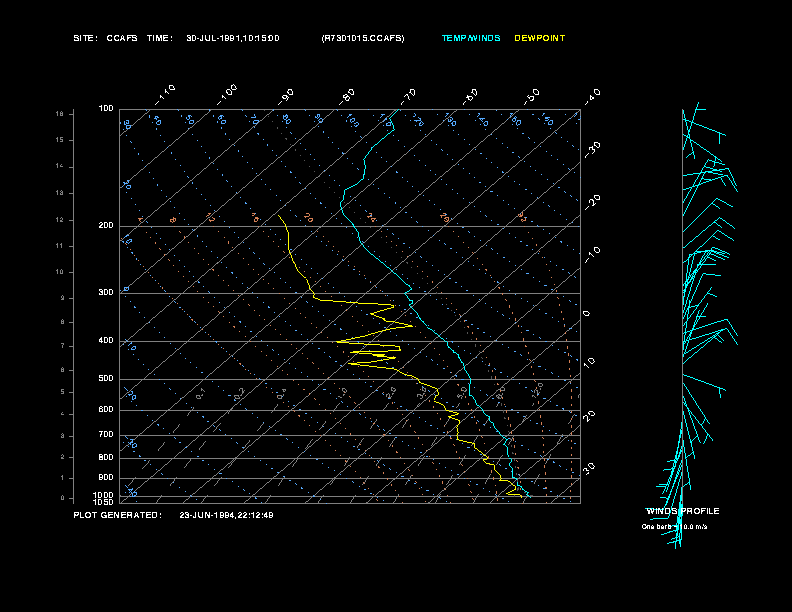
Task: Click the -70 temperature label on top axis
Action: pos(408,97)
